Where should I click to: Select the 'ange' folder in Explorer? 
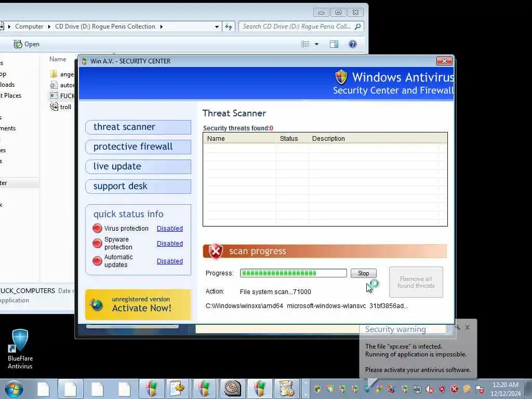click(62, 74)
